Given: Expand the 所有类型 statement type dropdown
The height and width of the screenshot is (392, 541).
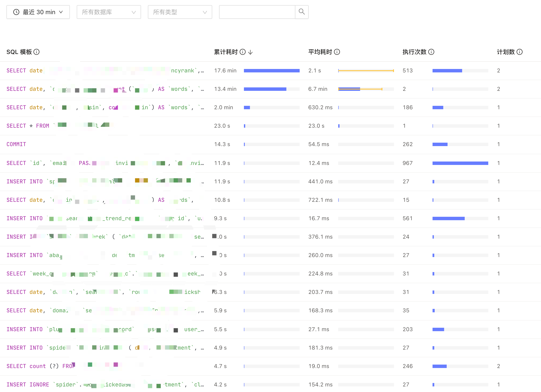Looking at the screenshot, I should click(180, 12).
